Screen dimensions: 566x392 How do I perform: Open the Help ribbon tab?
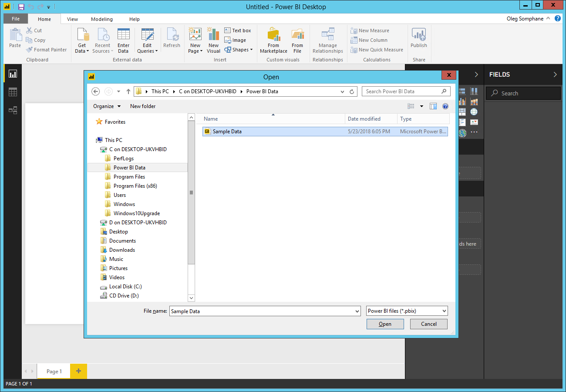(134, 19)
